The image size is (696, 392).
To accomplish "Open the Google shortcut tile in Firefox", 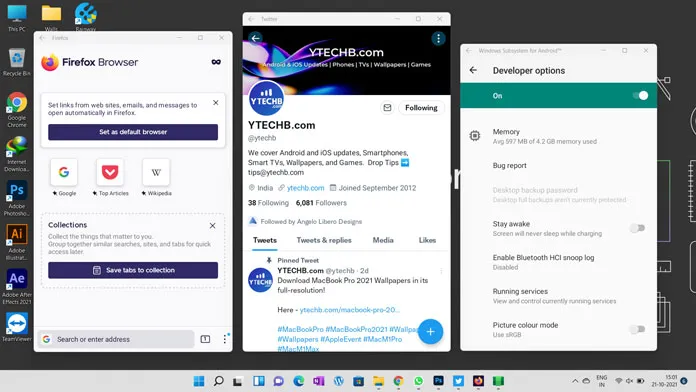I will [x=64, y=172].
